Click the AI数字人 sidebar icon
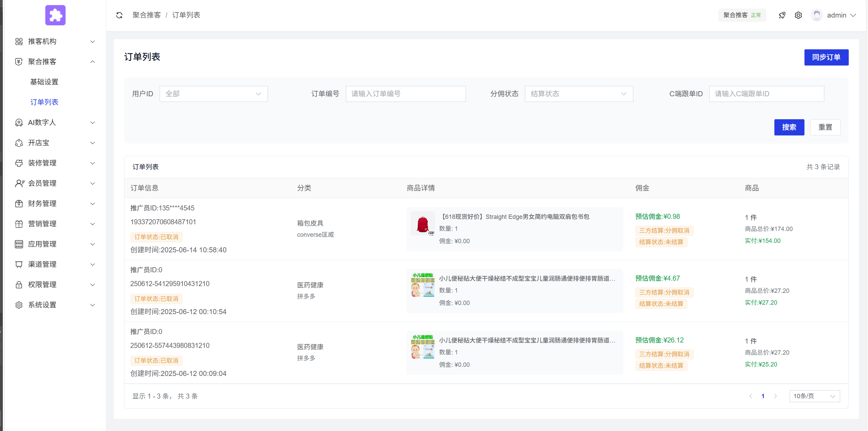 pos(19,123)
